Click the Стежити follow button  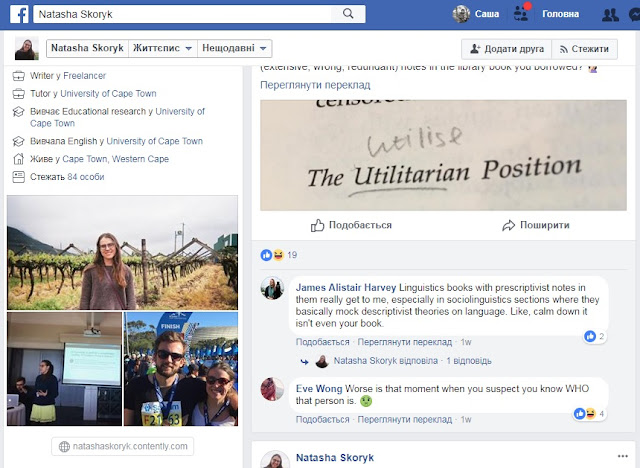tap(584, 49)
